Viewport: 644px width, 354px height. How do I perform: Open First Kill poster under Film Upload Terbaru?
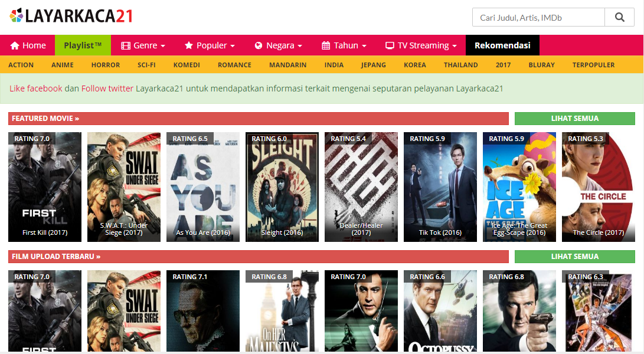[45, 311]
